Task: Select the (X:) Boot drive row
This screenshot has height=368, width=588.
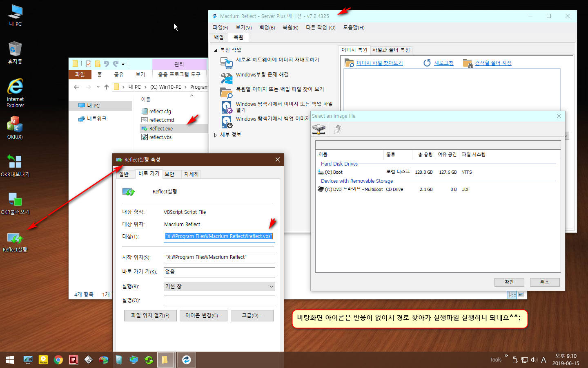Action: (x=437, y=172)
